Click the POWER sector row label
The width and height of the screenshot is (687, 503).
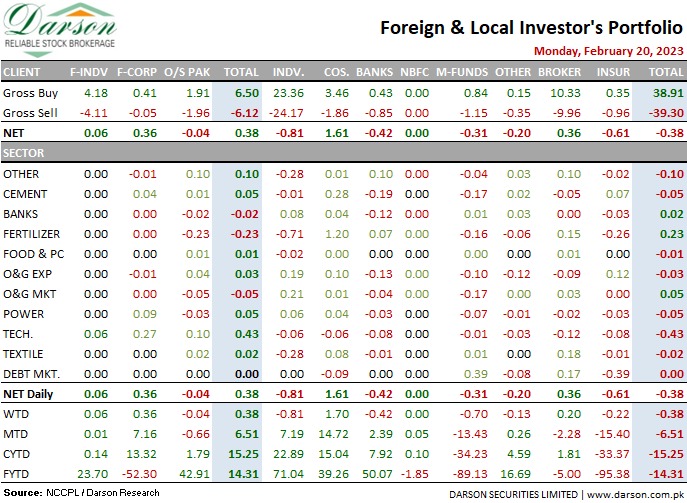pos(23,314)
